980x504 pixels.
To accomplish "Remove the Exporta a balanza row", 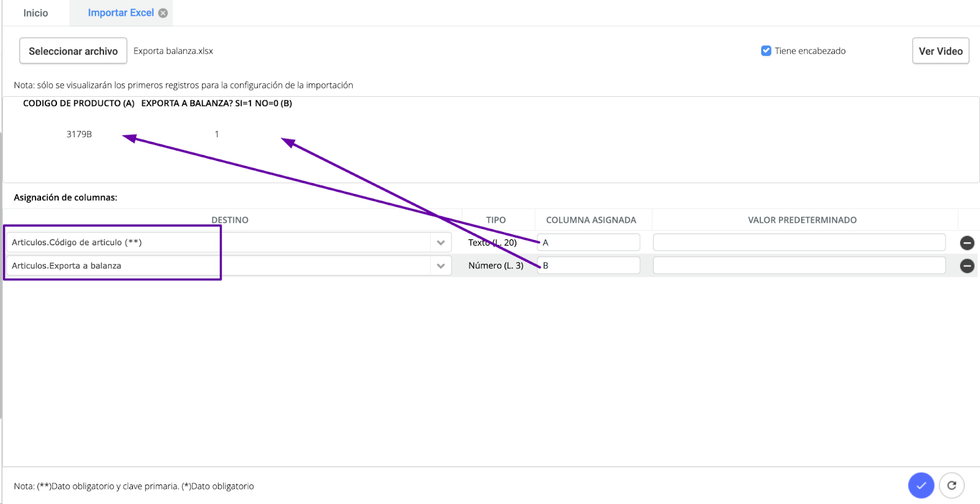I will [967, 266].
